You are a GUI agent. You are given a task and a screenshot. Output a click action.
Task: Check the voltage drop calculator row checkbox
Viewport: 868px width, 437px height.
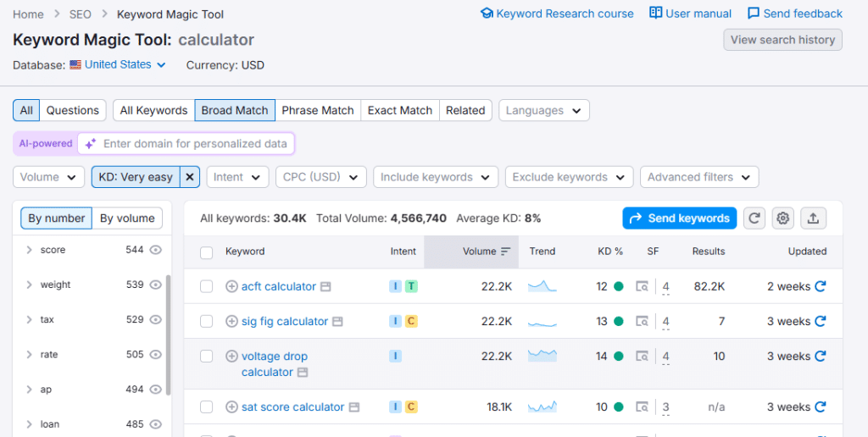coord(207,357)
